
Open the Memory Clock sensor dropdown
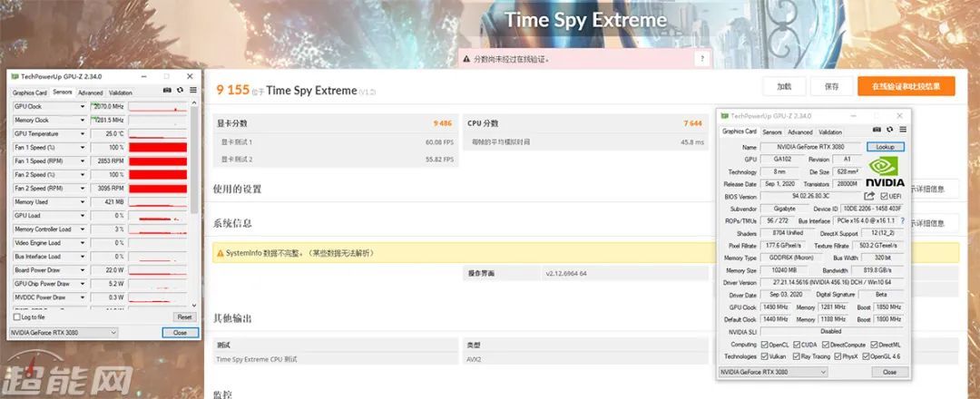pyautogui.click(x=82, y=120)
